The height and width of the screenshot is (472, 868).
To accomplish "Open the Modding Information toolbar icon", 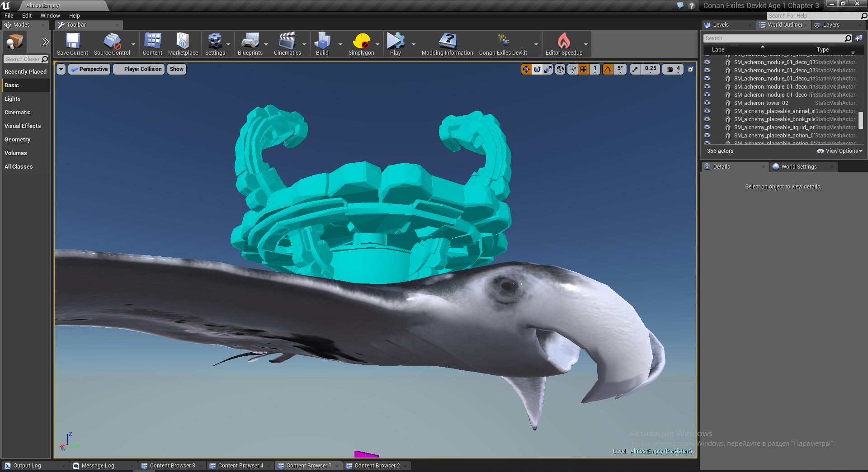I will (447, 43).
